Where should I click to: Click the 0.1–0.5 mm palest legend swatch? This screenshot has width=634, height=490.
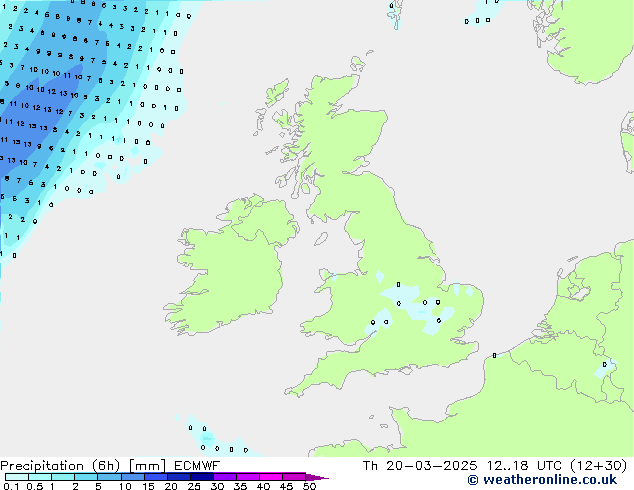click(x=17, y=477)
